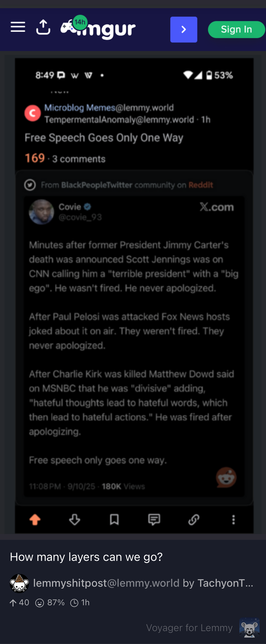Open the lemmyshitpost@lemmy.world community

point(106,583)
